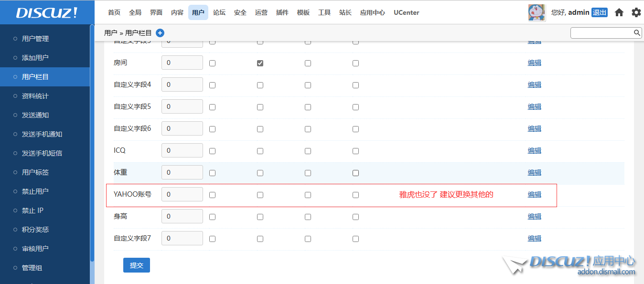Image resolution: width=644 pixels, height=284 pixels.
Task: Click the top-right search input box
Action: click(x=601, y=33)
